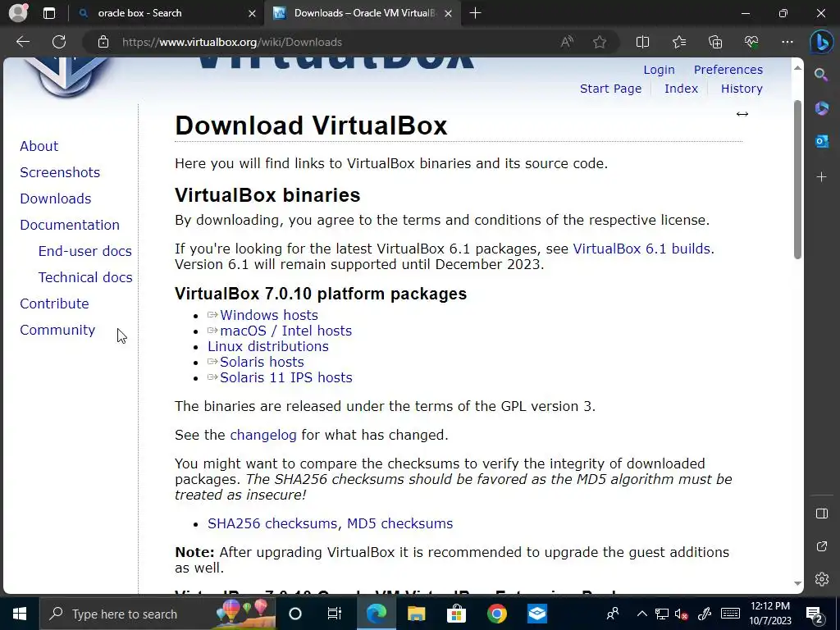840x630 pixels.
Task: Open the changelog link
Action: tap(263, 435)
